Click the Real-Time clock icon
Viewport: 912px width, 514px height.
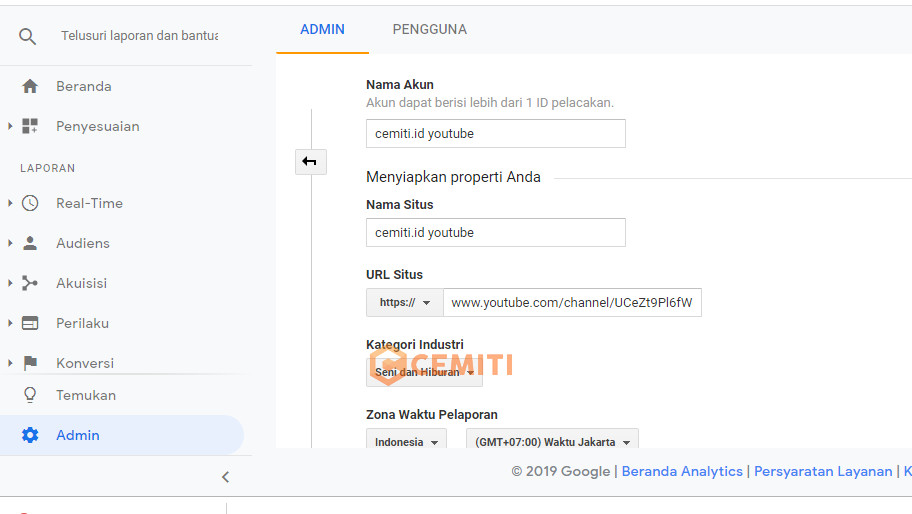(x=30, y=203)
